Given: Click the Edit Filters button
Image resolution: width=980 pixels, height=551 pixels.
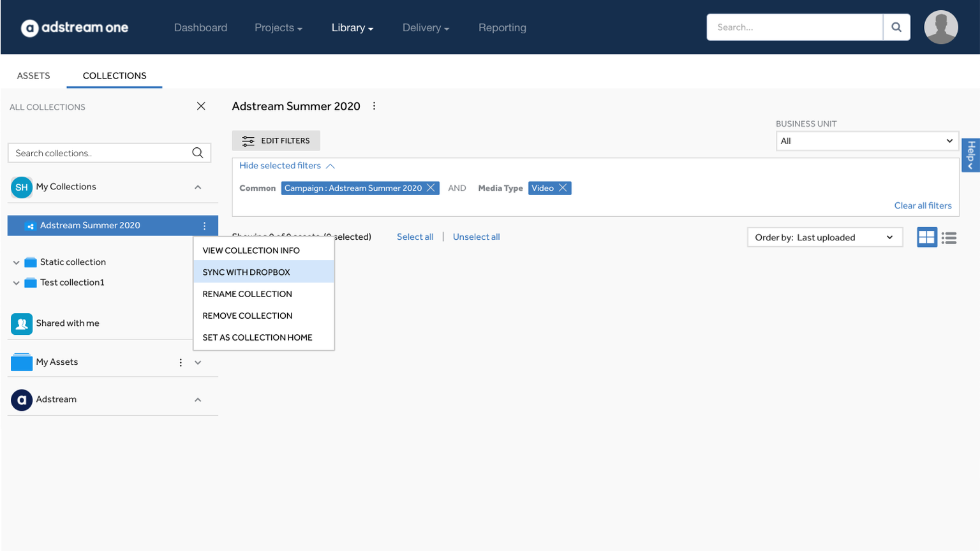Looking at the screenshot, I should (276, 141).
